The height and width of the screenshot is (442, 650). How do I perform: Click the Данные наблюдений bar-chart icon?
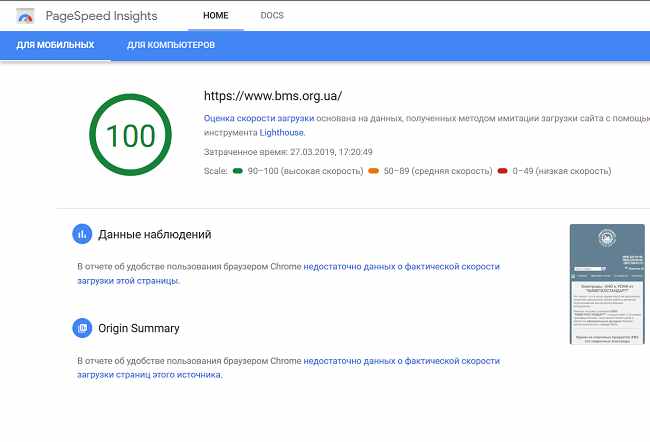(x=82, y=234)
